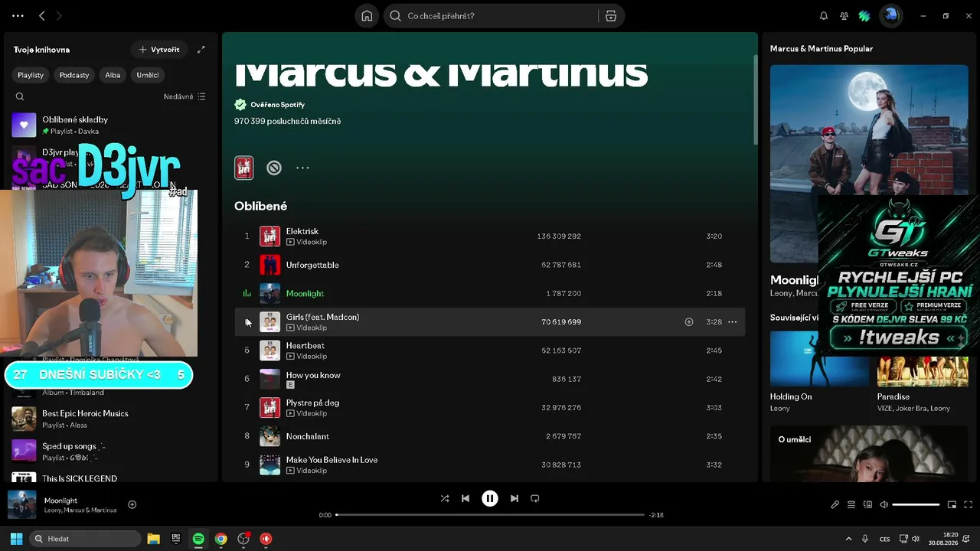This screenshot has height=551, width=980.
Task: Open File Explorer from the taskbar
Action: click(x=153, y=539)
